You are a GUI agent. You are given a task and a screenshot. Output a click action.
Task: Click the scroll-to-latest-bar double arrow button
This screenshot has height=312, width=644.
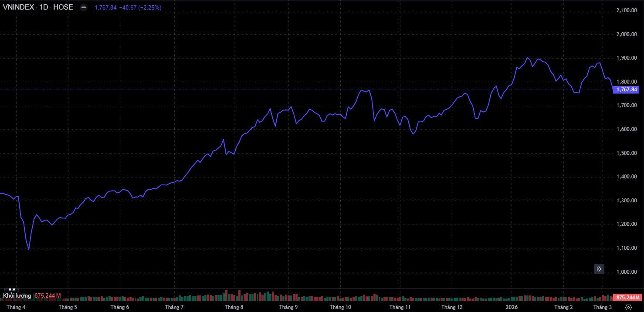click(x=599, y=269)
